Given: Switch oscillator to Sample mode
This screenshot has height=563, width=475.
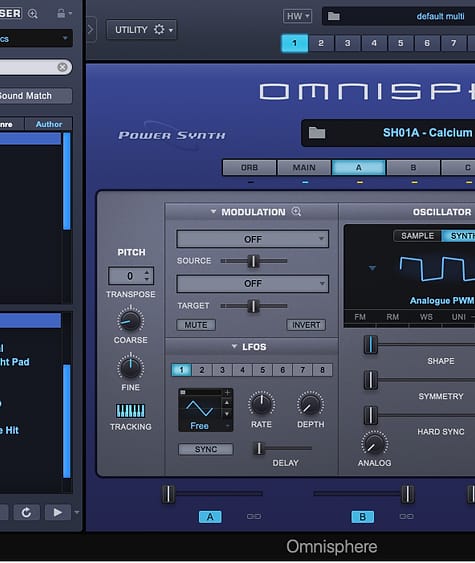Looking at the screenshot, I should click(x=417, y=236).
